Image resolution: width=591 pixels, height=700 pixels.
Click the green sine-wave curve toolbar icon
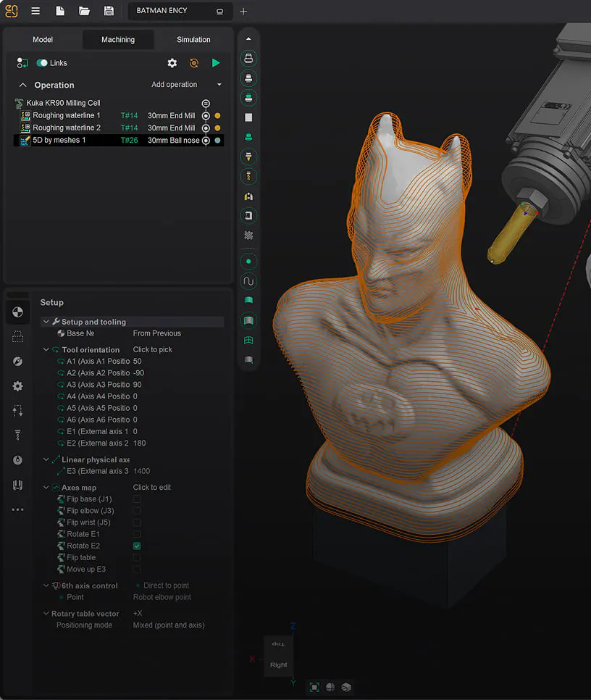248,281
